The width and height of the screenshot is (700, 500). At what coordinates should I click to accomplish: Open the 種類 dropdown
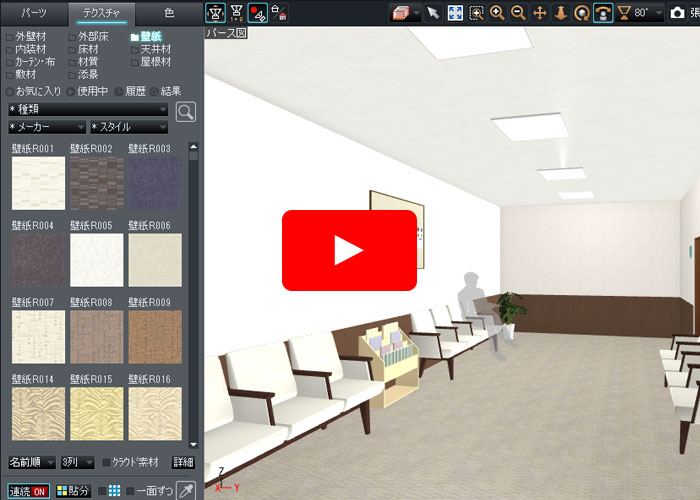pyautogui.click(x=88, y=108)
